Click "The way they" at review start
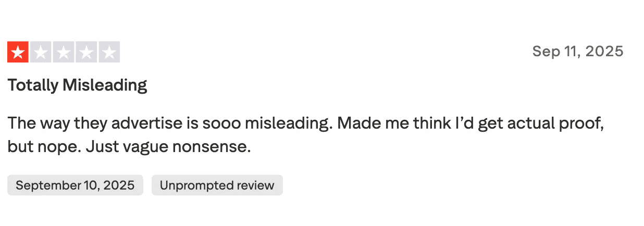The width and height of the screenshot is (644, 226). point(49,124)
